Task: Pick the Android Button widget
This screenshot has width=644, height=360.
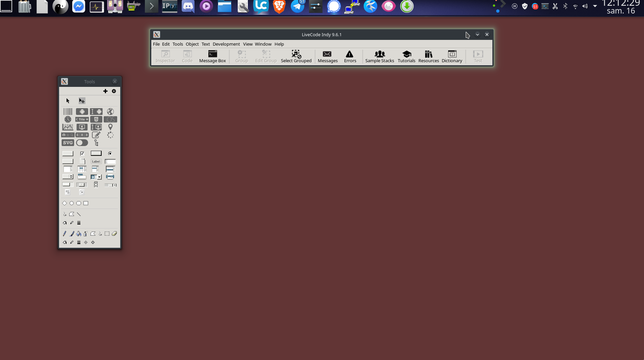Action: click(82, 112)
